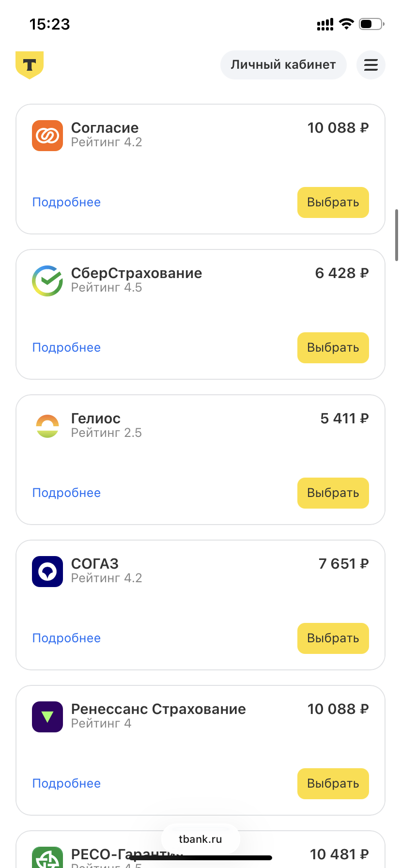Open Подробнее for Согласие
The width and height of the screenshot is (401, 868).
click(66, 202)
